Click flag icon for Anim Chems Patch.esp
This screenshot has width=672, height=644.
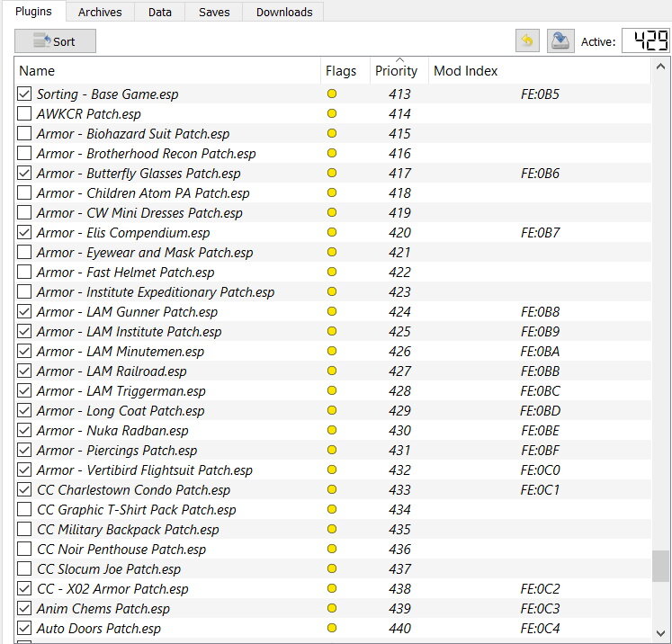click(332, 608)
